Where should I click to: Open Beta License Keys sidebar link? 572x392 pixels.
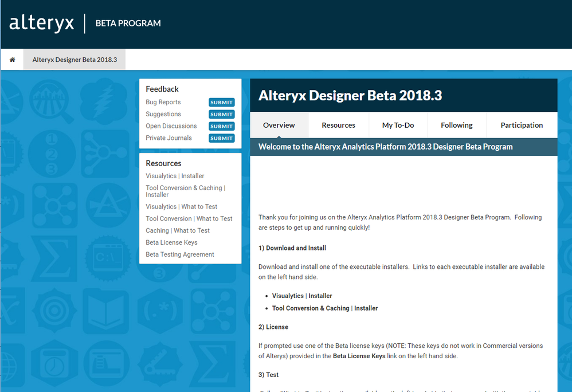pyautogui.click(x=171, y=242)
